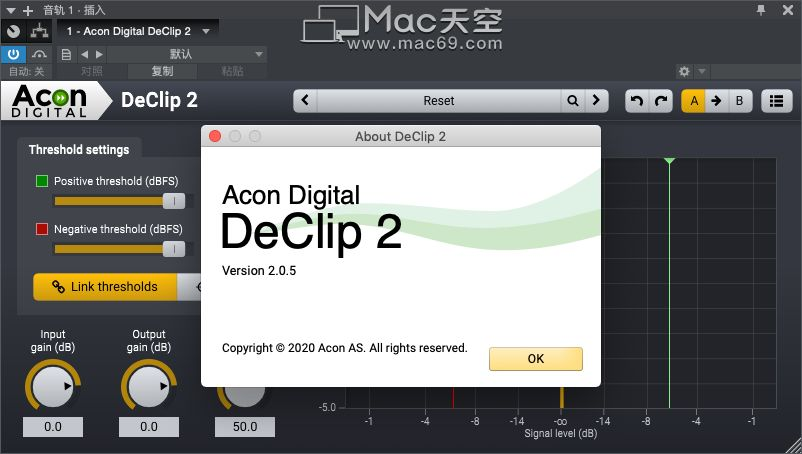
Task: Open the 默认 preset dropdown
Action: click(187, 54)
